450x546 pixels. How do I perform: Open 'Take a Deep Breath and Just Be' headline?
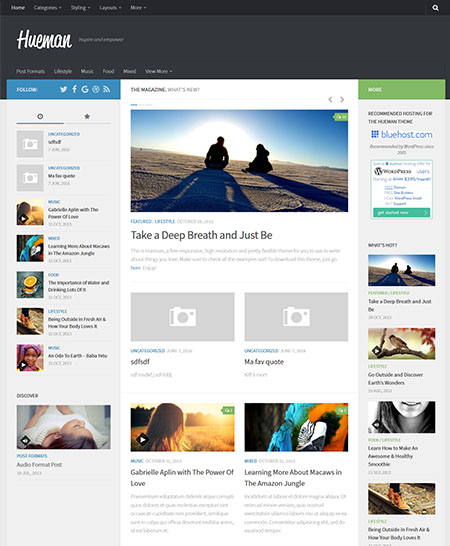click(x=201, y=235)
